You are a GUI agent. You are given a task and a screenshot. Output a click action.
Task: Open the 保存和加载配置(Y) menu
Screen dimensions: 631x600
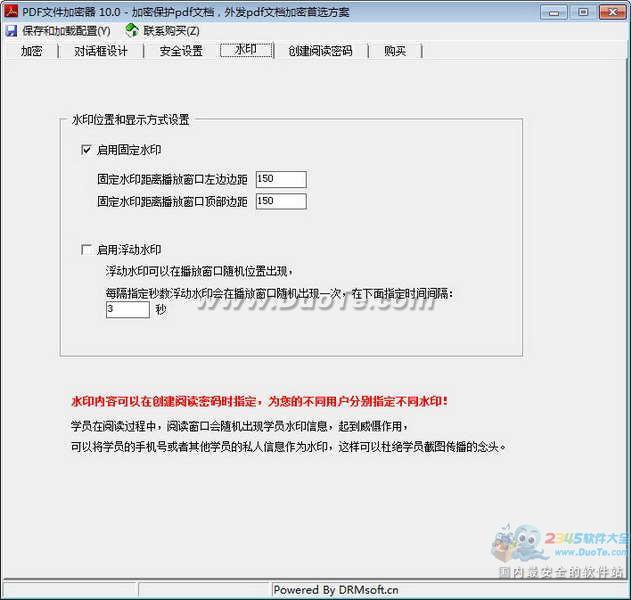point(66,31)
